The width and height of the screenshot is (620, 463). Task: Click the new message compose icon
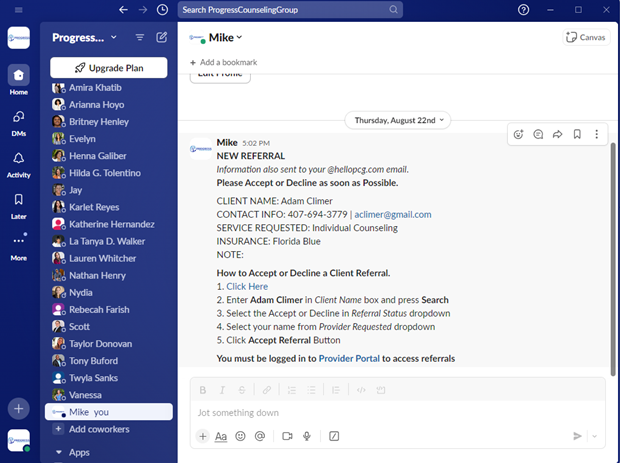[162, 38]
